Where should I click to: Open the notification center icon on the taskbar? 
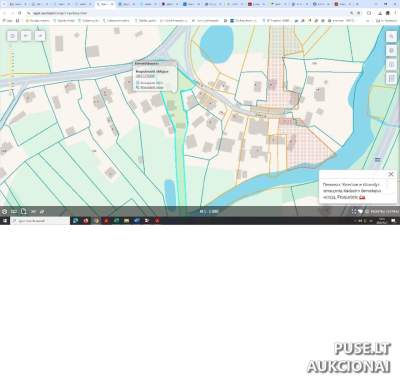point(393,221)
